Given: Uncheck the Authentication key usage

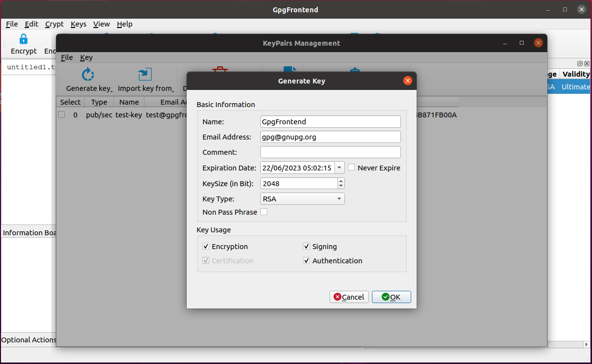Looking at the screenshot, I should (x=307, y=261).
